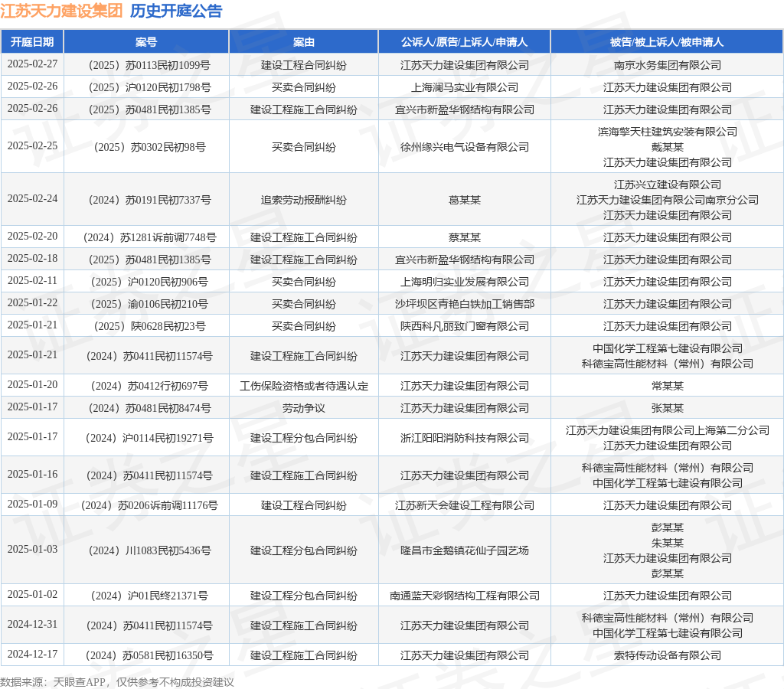Click defendant 索特传动设备有限公司
The width and height of the screenshot is (784, 689).
(x=668, y=655)
